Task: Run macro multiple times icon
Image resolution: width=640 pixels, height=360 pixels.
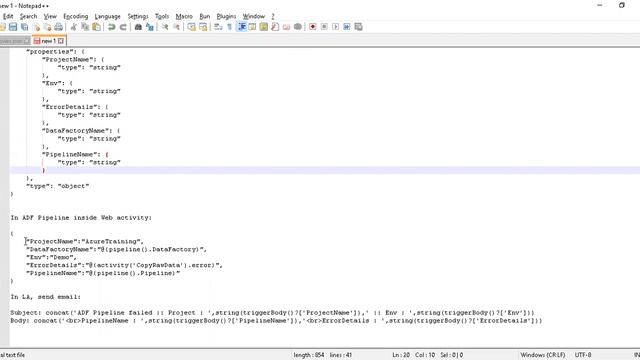Action: [x=347, y=27]
